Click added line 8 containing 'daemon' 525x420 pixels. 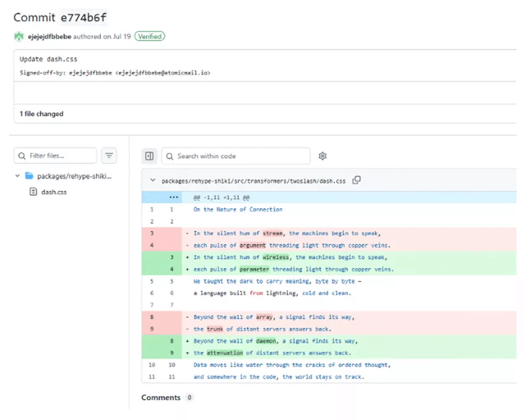329,341
